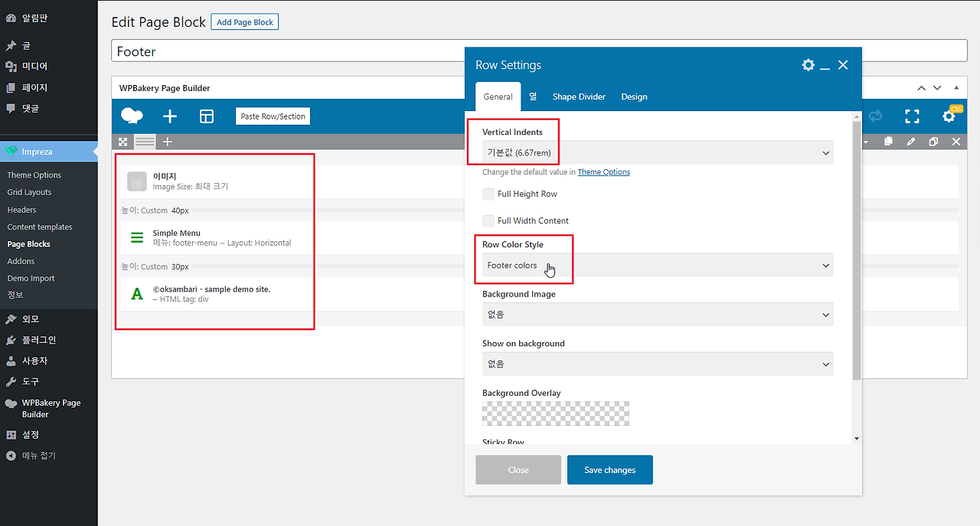Viewport: 980px width, 526px height.
Task: Open the Addons submenu
Action: (x=21, y=261)
